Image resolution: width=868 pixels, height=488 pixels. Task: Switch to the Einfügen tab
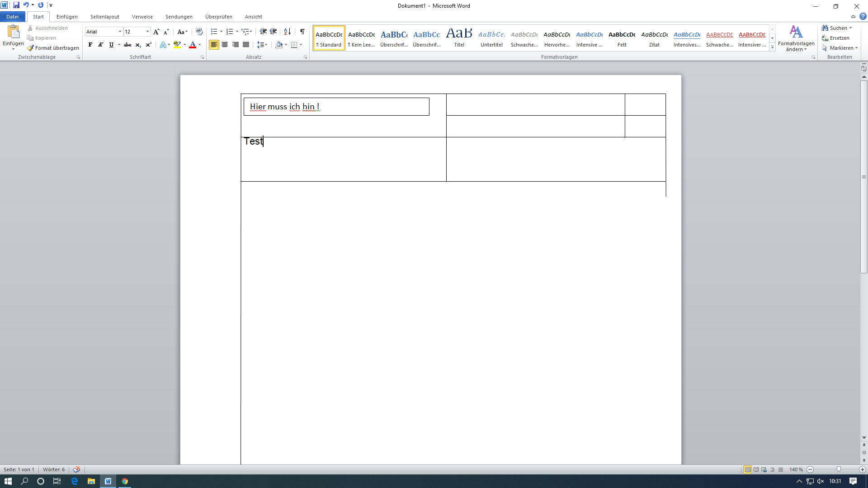pos(67,17)
